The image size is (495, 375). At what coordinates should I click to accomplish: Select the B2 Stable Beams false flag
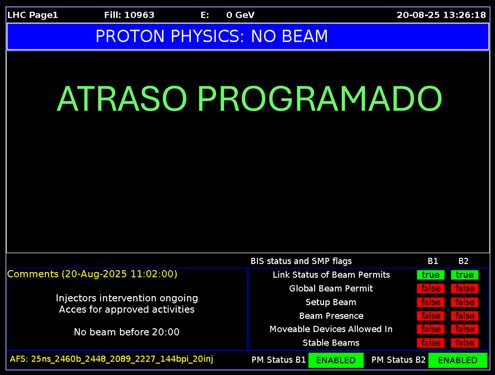(465, 343)
